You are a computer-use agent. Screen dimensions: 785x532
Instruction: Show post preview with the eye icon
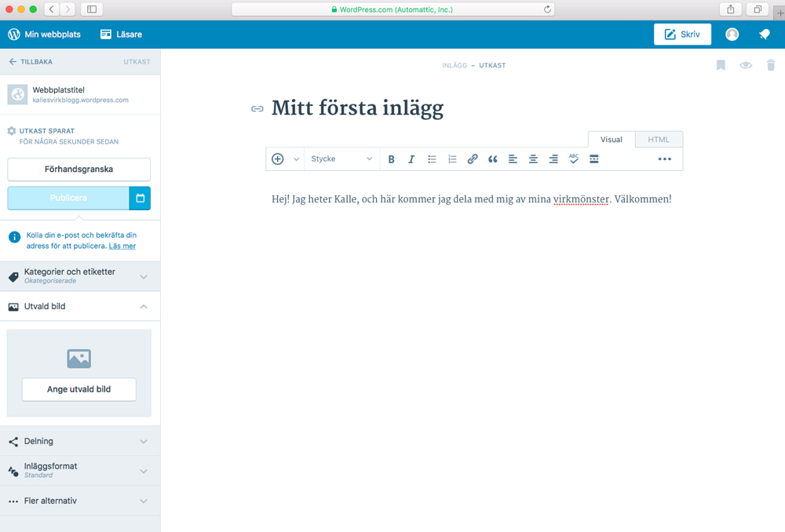pos(746,65)
